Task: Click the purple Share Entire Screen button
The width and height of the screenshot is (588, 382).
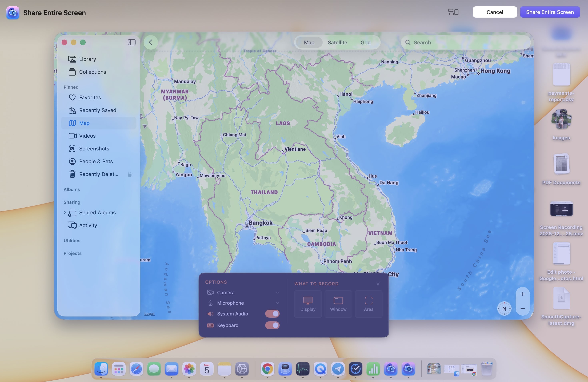Action: [550, 12]
